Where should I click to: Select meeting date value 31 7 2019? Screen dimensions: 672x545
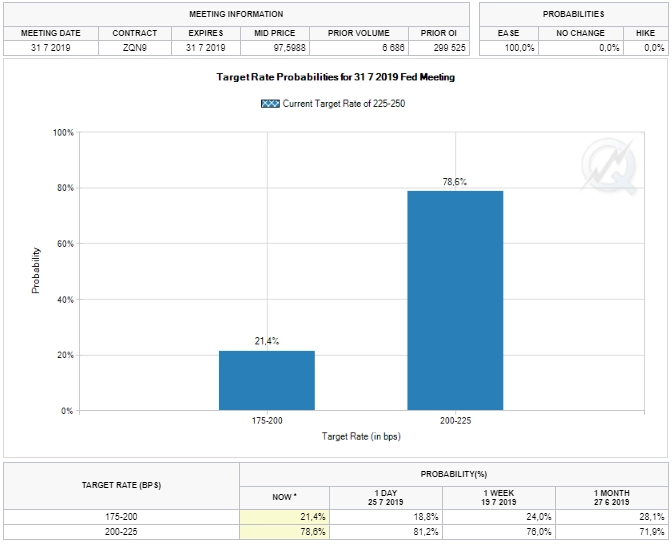click(51, 48)
